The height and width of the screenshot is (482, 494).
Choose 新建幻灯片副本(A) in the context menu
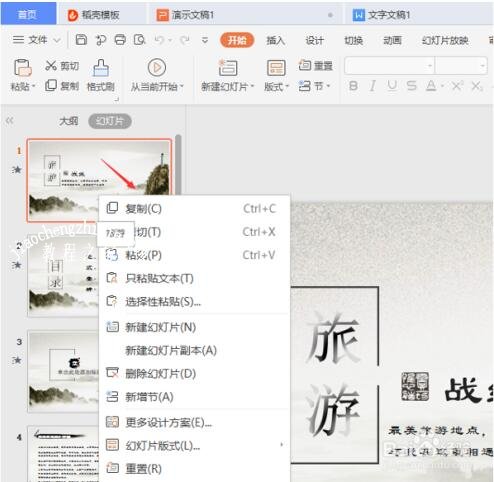coord(194,350)
